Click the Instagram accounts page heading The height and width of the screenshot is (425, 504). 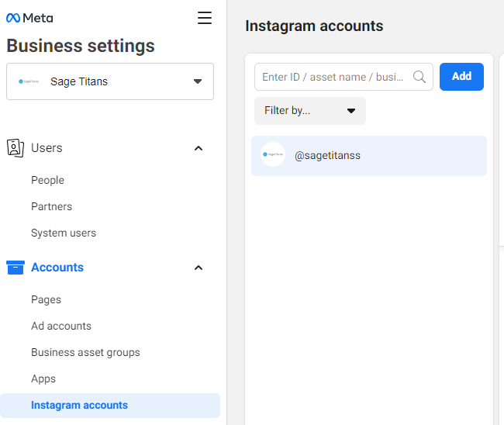314,26
